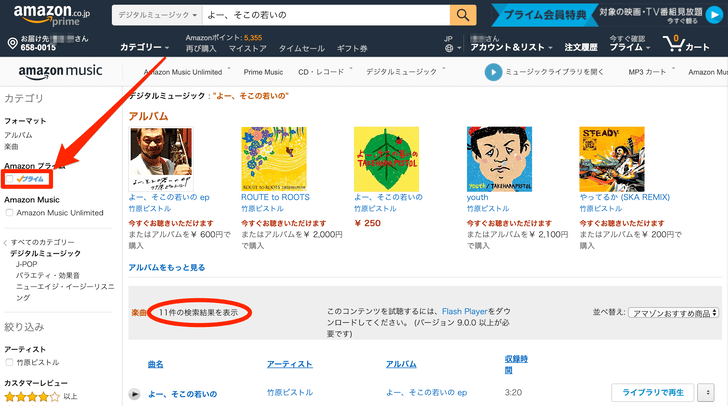Click やってるか (SKA REMIX) title link
The width and height of the screenshot is (728, 406).
coord(624,197)
